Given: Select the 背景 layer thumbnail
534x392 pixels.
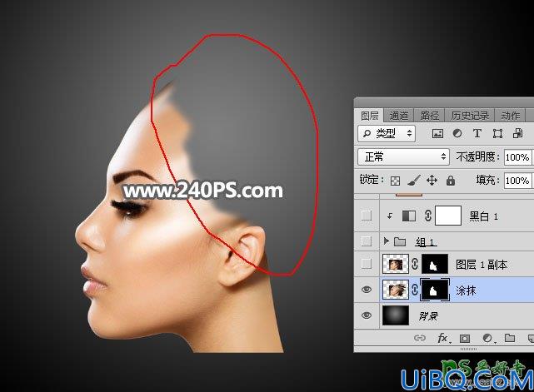Looking at the screenshot, I should pyautogui.click(x=396, y=315).
